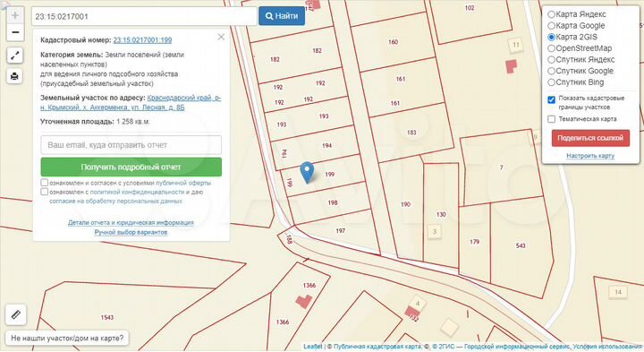Viewport: 644px width, 352px height.
Task: Click Ручной выбор вариантов link
Action: [x=131, y=232]
